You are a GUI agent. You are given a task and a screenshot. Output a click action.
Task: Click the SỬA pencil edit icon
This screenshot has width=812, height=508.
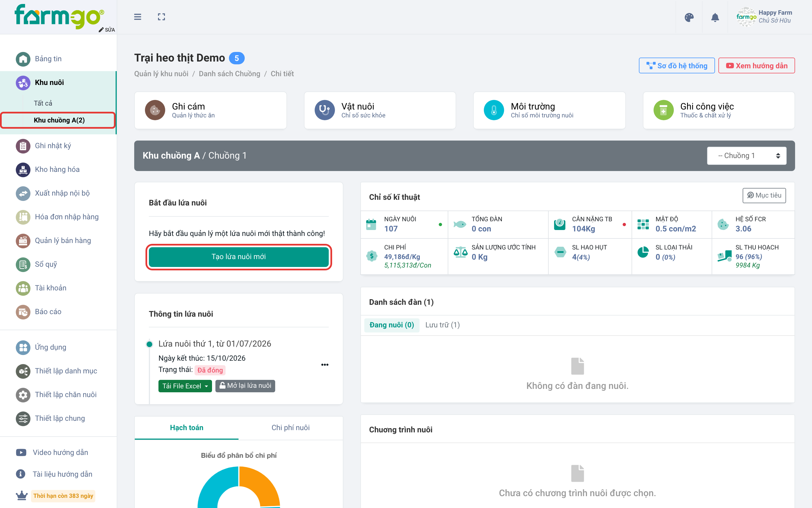pos(107,30)
